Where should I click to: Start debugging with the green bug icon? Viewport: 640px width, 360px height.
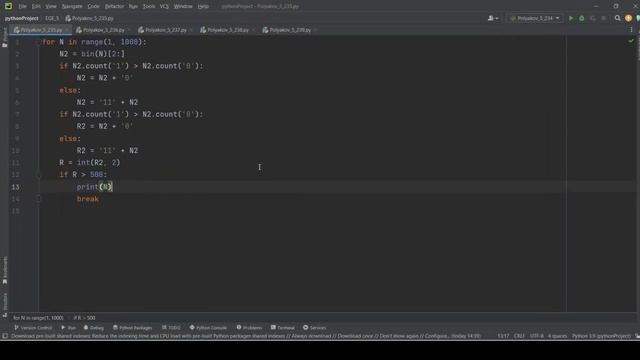tap(582, 18)
